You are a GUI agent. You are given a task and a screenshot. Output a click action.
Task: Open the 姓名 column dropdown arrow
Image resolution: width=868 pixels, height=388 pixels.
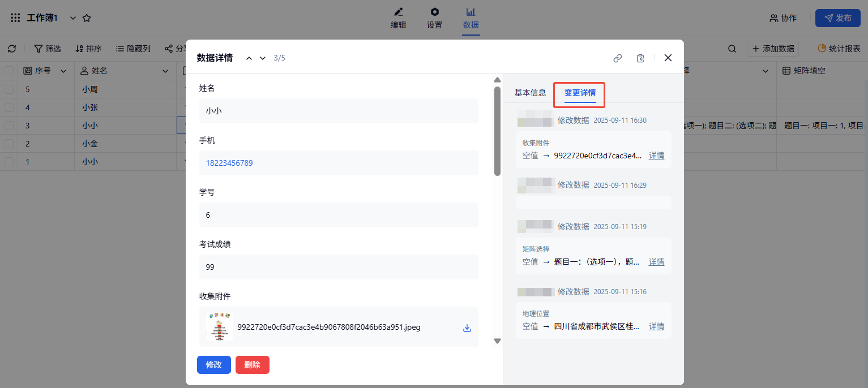coord(165,71)
